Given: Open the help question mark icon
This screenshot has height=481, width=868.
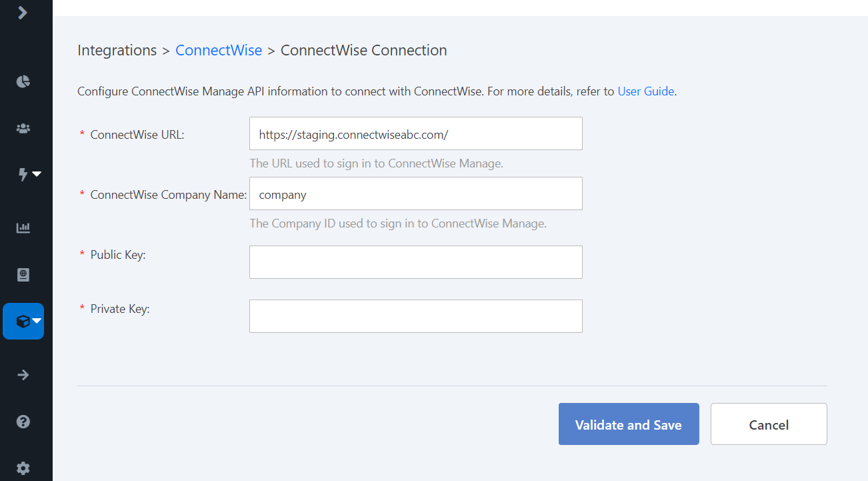Looking at the screenshot, I should click(x=23, y=421).
